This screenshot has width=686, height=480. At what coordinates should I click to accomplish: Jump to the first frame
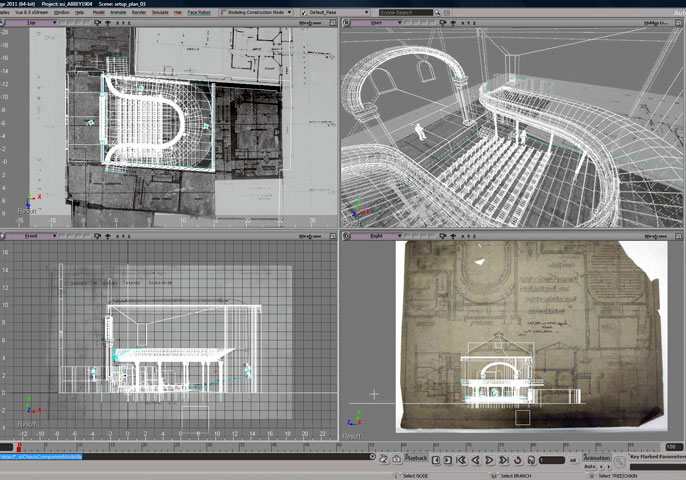coord(461,460)
